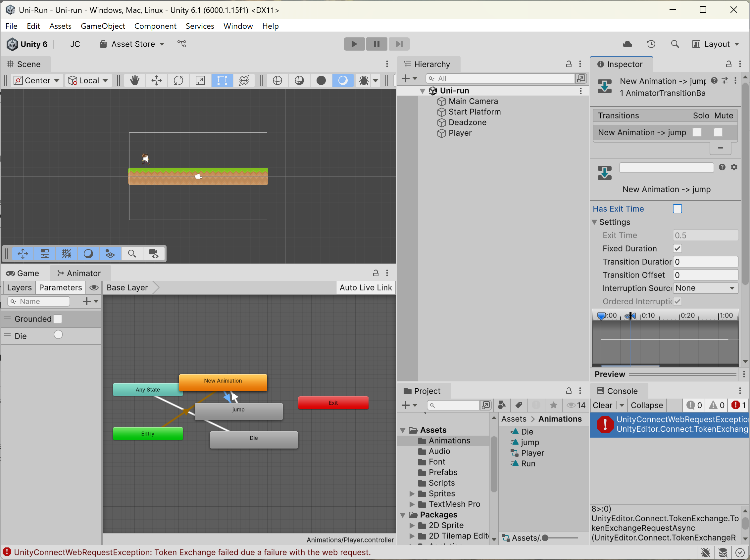Select the Hand tool in Scene toolbar
Viewport: 750px width, 560px height.
pos(135,80)
